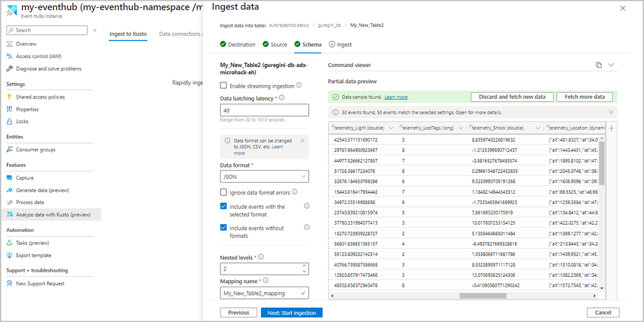Viewport: 644px width, 322px height.
Task: Click Next: Start ingestion
Action: (x=291, y=312)
